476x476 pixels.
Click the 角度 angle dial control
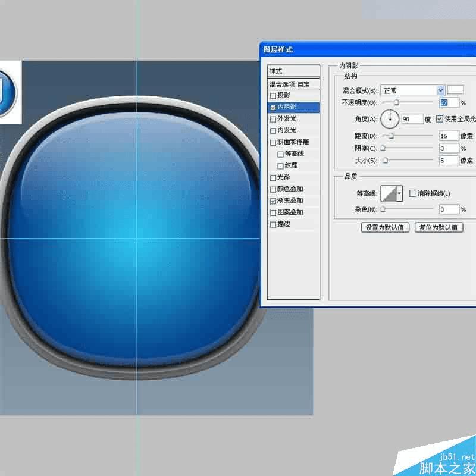(x=390, y=118)
